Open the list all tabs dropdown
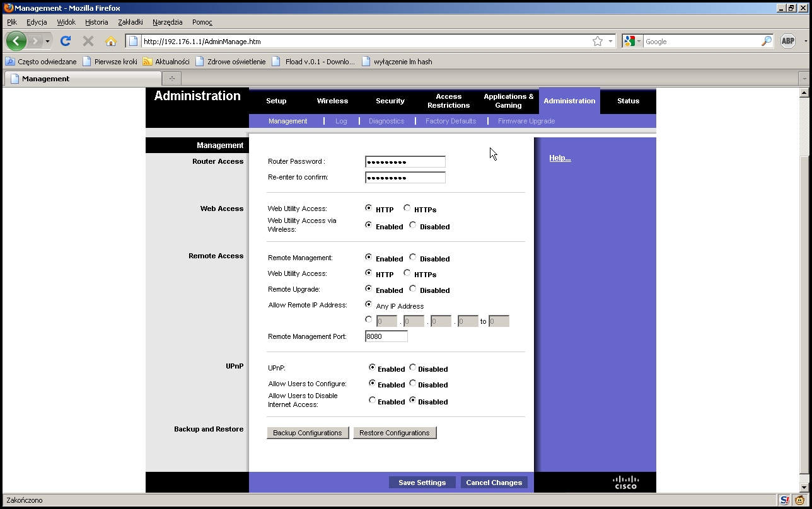Screen dimensions: 812x509 [804, 79]
